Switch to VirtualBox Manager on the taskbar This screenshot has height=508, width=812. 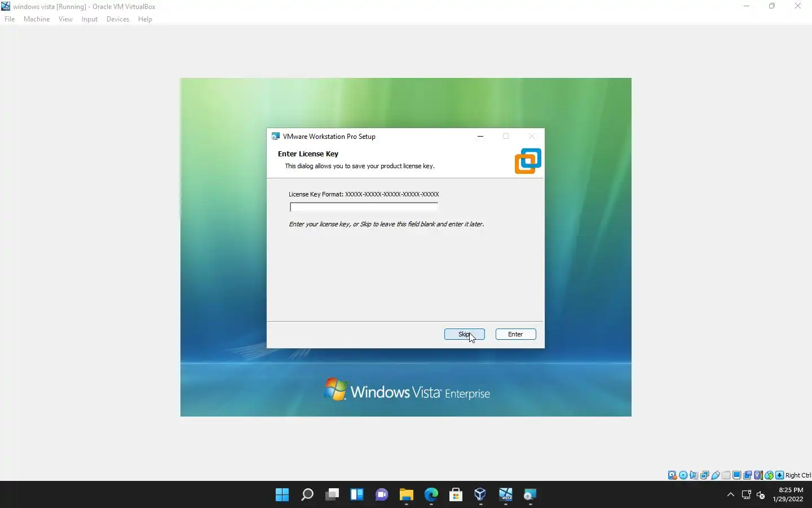coord(480,495)
